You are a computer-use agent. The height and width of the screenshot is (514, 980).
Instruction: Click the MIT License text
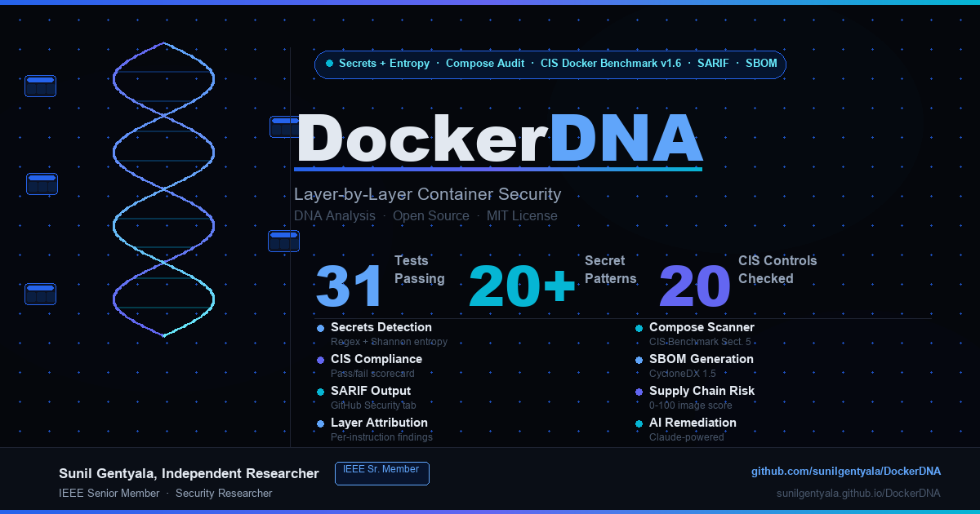[x=522, y=216]
